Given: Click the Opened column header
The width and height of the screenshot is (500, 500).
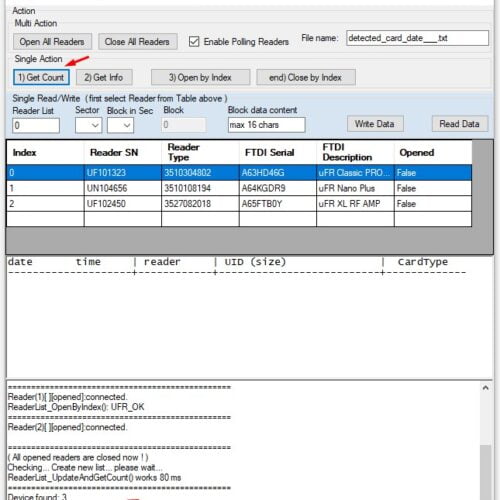Looking at the screenshot, I should [x=433, y=152].
